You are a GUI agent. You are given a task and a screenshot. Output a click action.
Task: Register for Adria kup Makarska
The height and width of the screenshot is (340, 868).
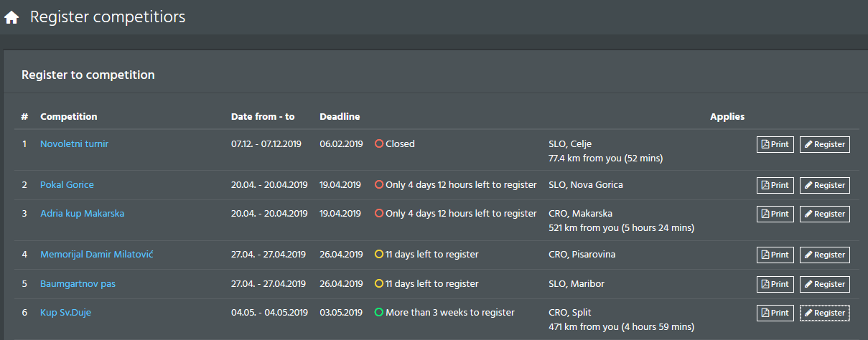(824, 214)
